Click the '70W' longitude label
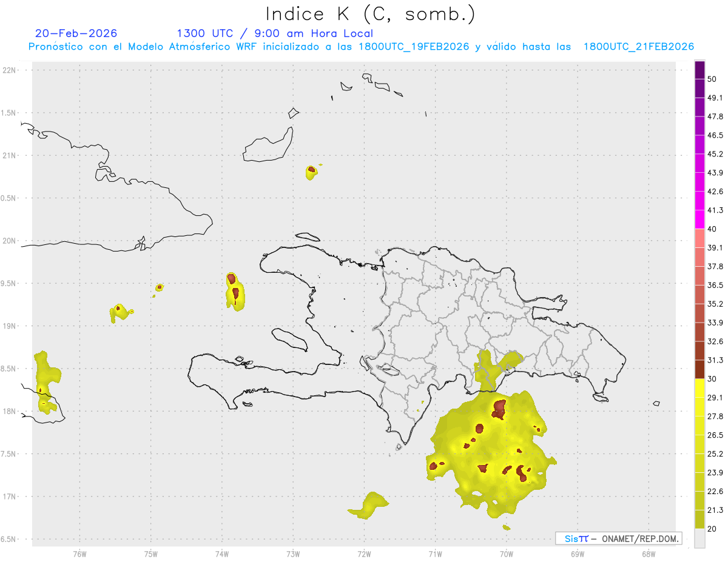The height and width of the screenshot is (562, 728). [506, 553]
